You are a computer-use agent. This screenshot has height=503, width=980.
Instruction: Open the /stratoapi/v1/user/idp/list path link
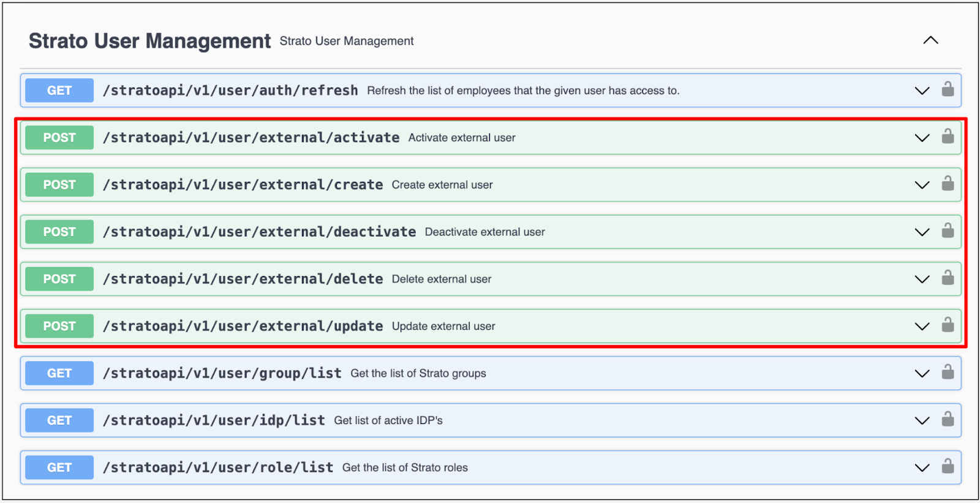pos(214,420)
